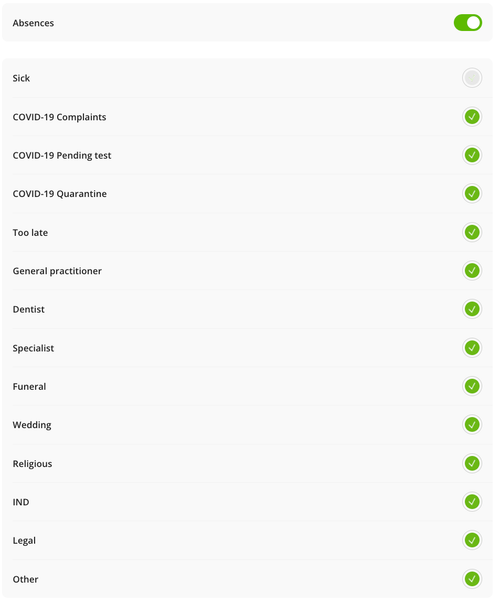Viewport: 500px width, 602px height.
Task: Select the Too late row label
Action: tap(30, 233)
